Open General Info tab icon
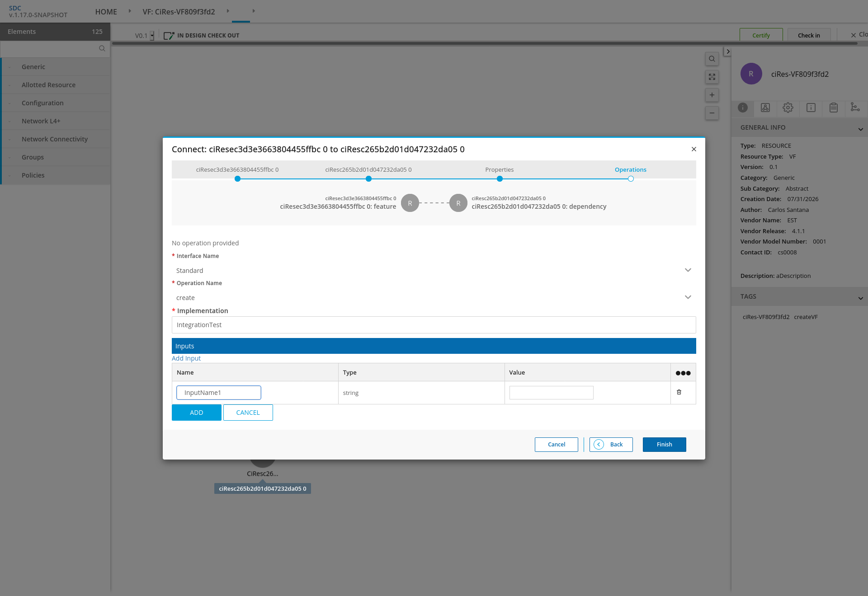Screen dimensions: 868x596 pos(743,108)
